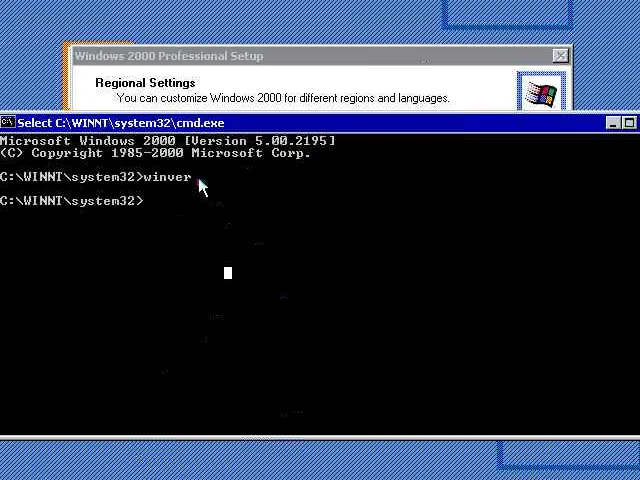Minimize the cmd.exe window

[x=613, y=123]
